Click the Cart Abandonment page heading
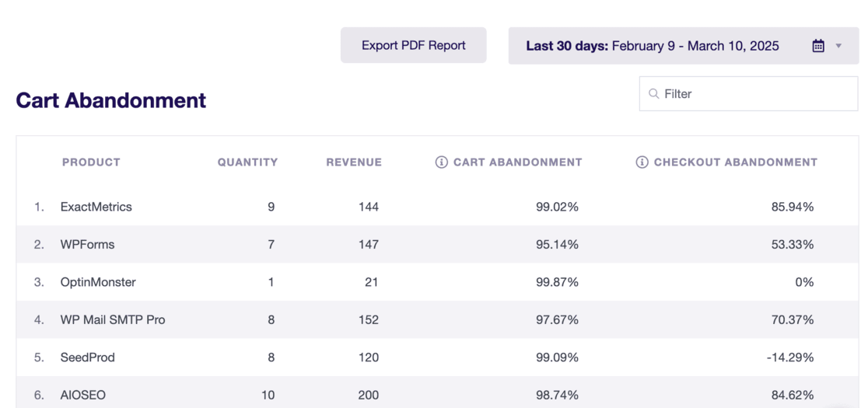This screenshot has width=868, height=408. [110, 100]
